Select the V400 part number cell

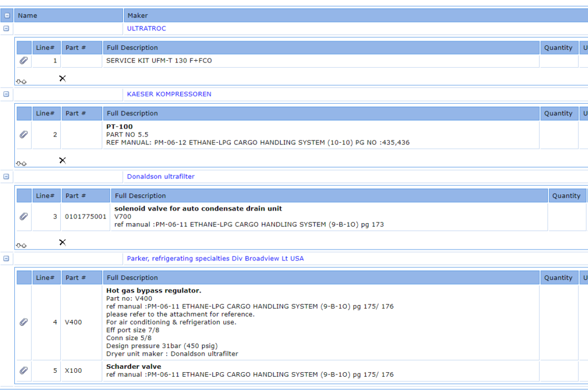82,322
